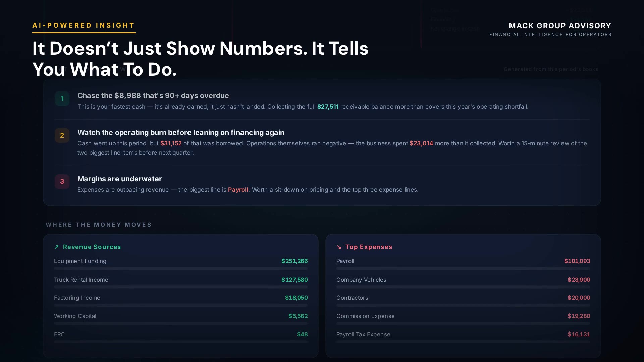644x362 pixels.
Task: Select the AI-Powered Insight label
Action: pos(84,25)
